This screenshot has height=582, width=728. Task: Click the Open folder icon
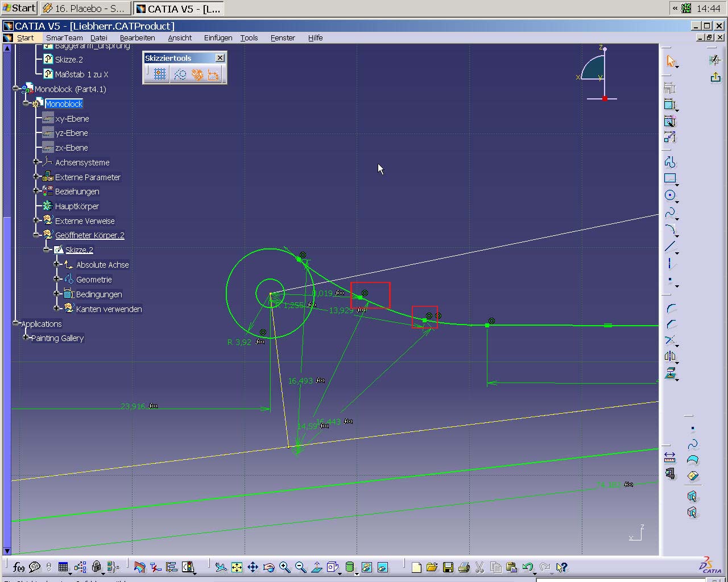(x=432, y=567)
